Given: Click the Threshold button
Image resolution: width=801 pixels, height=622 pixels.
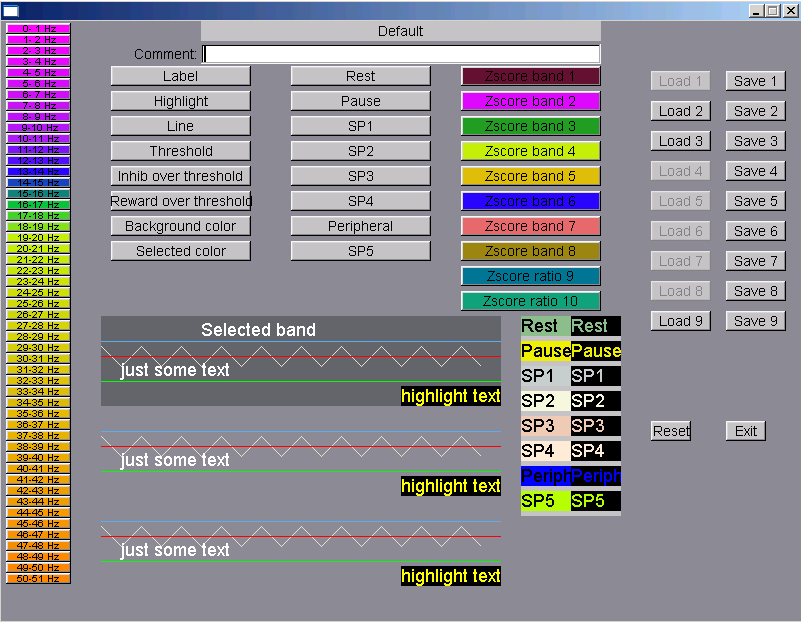Looking at the screenshot, I should coord(181,151).
